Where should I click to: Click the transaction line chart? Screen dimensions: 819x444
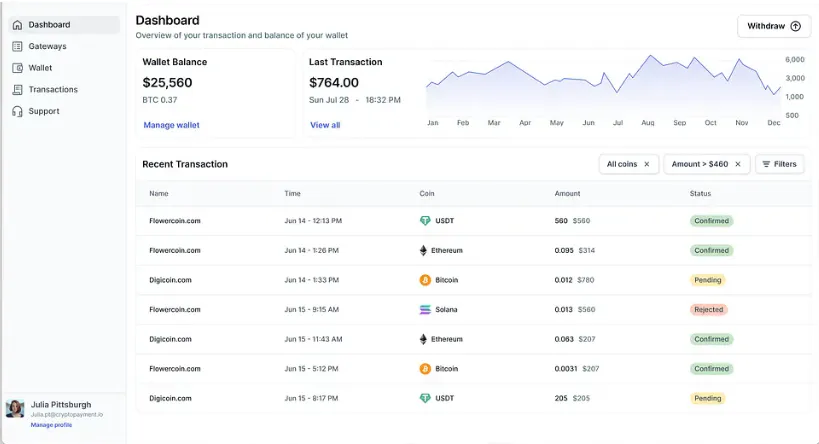603,86
